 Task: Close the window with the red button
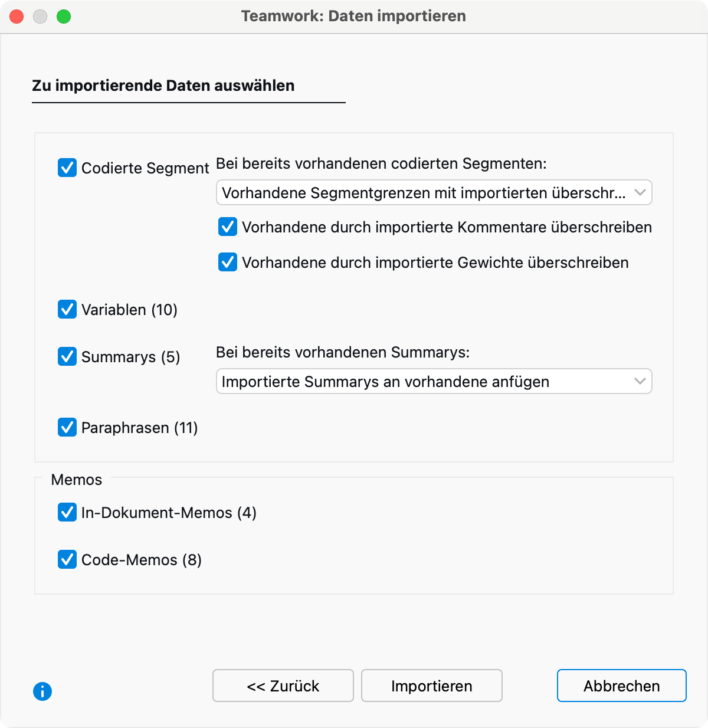17,17
